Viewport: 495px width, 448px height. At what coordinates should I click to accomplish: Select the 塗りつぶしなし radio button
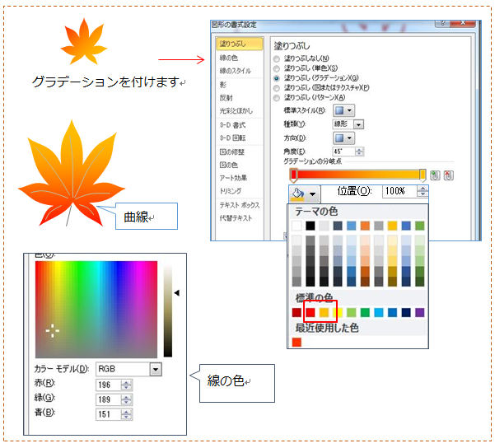point(276,59)
